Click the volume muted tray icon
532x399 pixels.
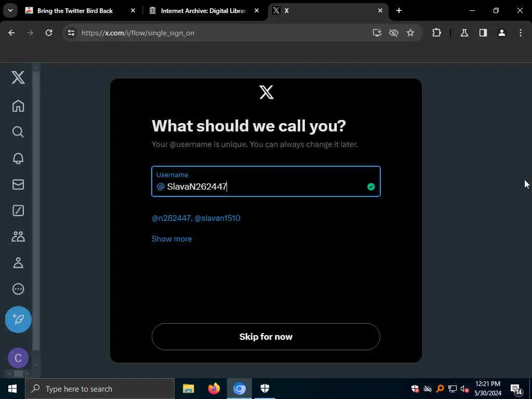(465, 389)
